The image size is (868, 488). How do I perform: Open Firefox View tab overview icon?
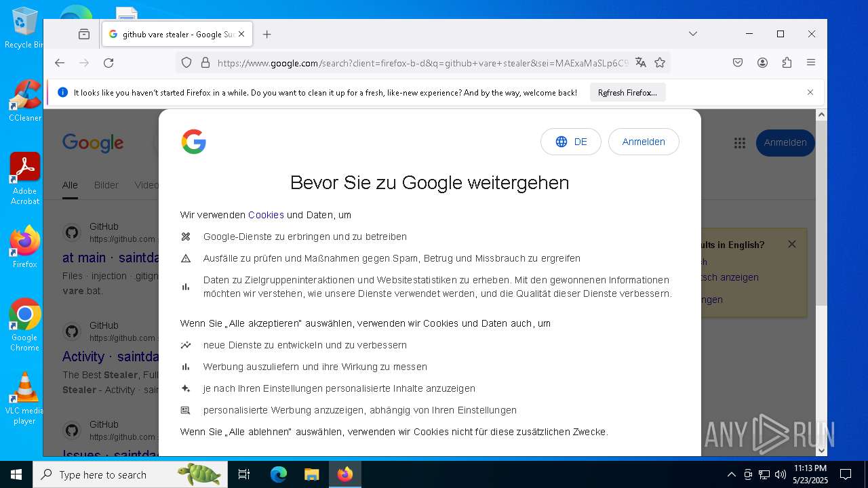coord(84,34)
